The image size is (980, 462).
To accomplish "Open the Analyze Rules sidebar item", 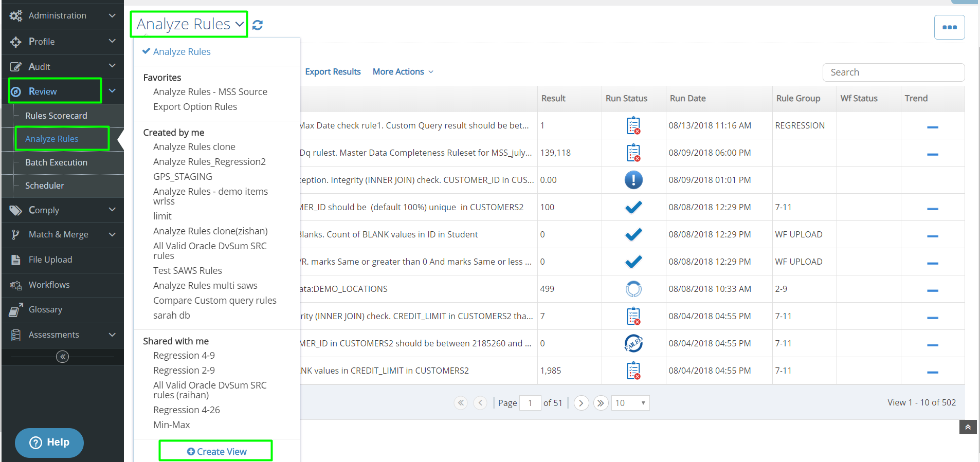I will 52,139.
